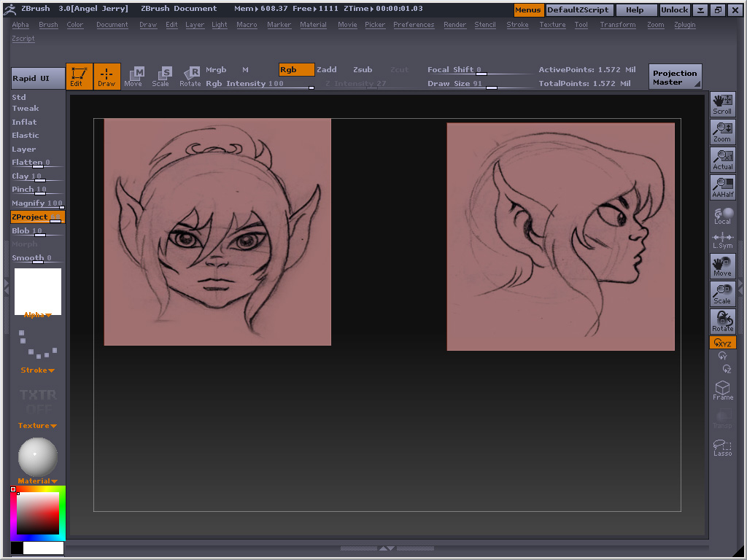This screenshot has width=747, height=560.
Task: Click the Frame object icon
Action: tap(722, 390)
